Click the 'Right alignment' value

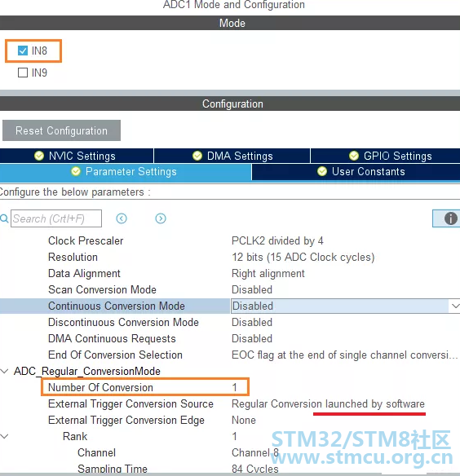tap(268, 274)
